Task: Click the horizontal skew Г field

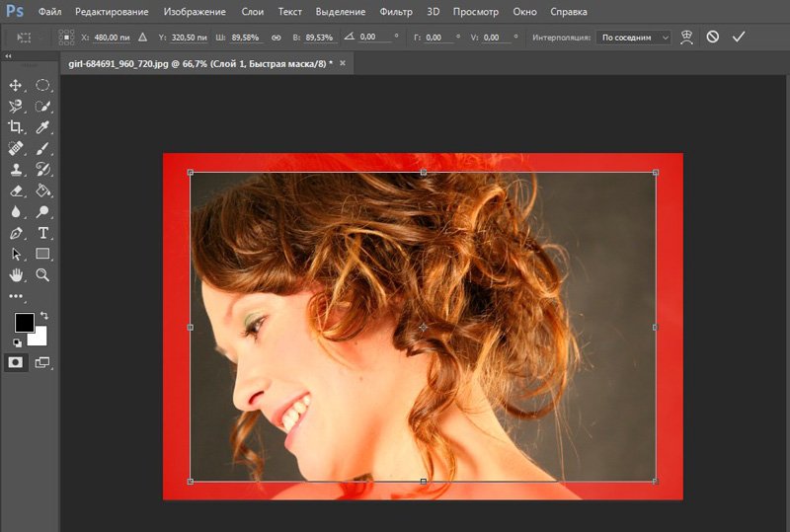Action: click(x=438, y=38)
